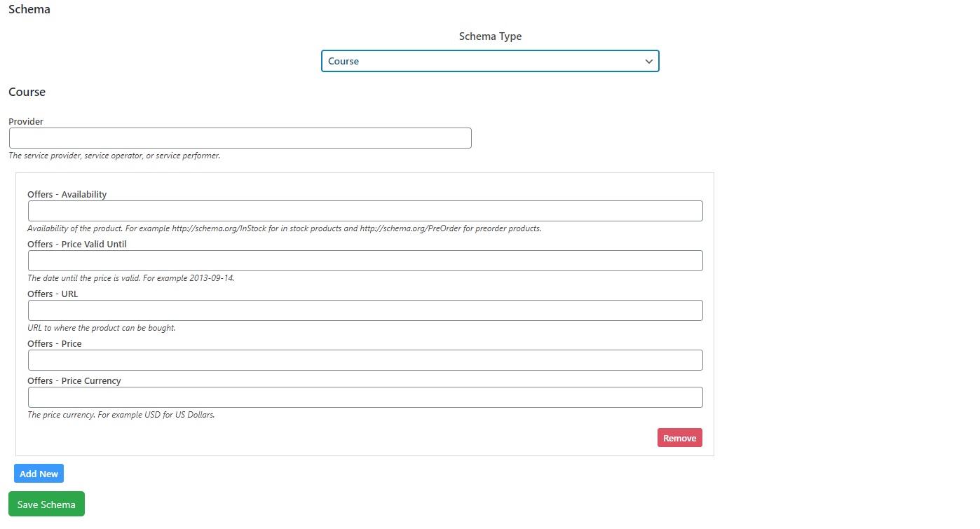Viewport: 980px width, 529px height.
Task: Click the "Offers - URL" label text
Action: (x=53, y=294)
